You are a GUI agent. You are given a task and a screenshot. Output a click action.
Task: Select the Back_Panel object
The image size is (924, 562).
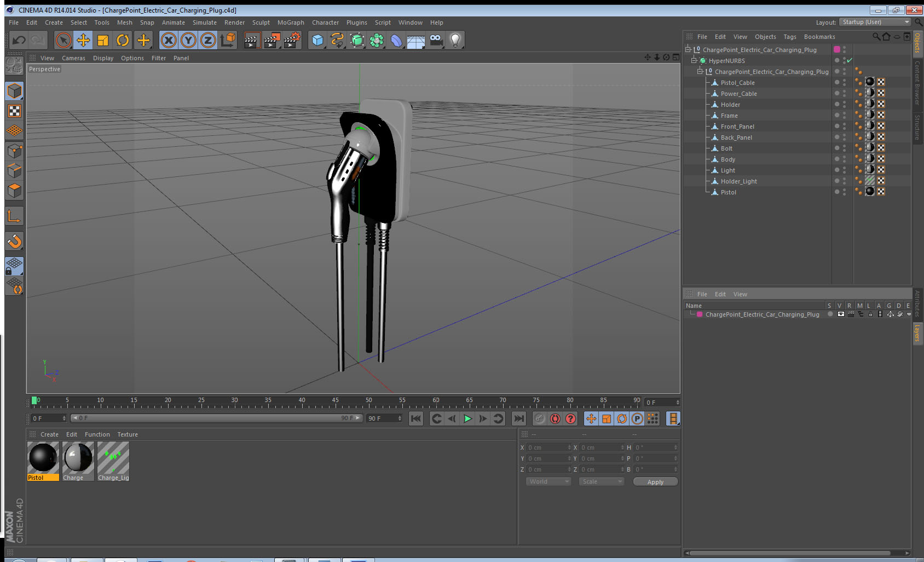pyautogui.click(x=736, y=137)
